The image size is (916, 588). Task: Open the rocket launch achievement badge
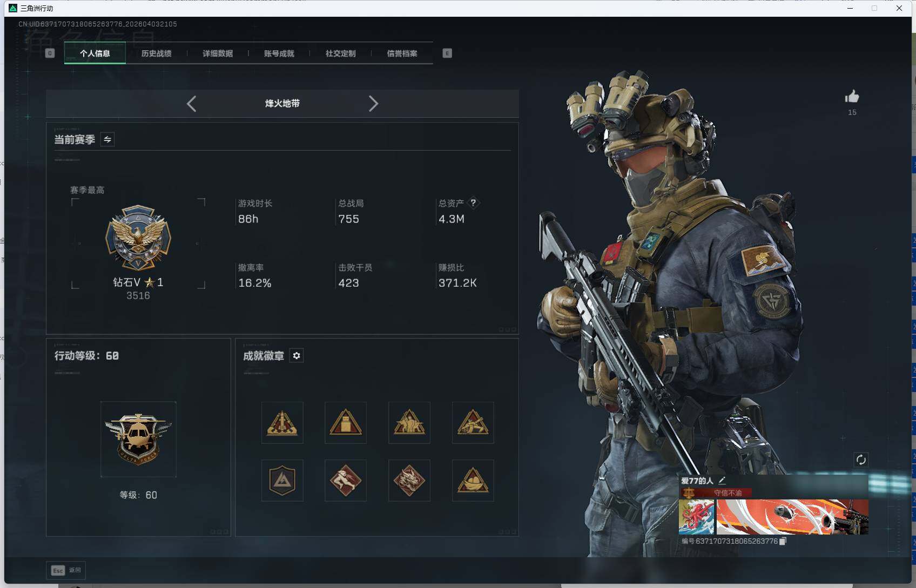[x=282, y=423]
